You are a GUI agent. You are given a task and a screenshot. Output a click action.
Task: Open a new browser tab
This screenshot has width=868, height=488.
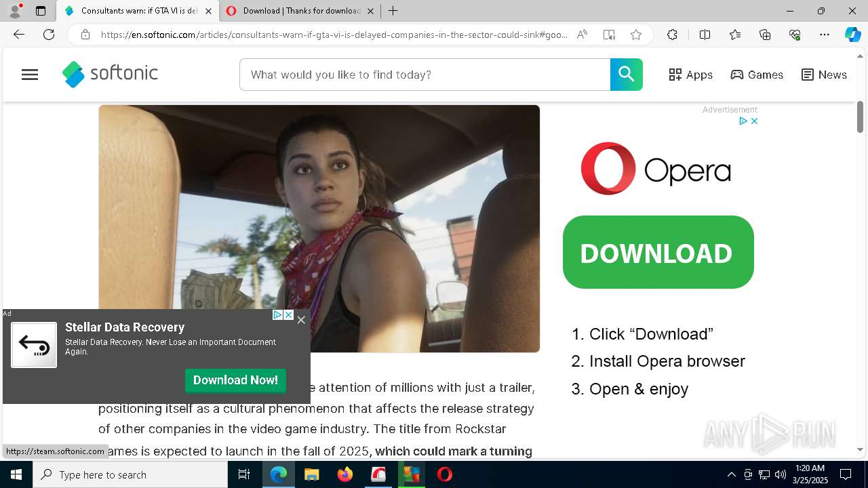(x=393, y=11)
